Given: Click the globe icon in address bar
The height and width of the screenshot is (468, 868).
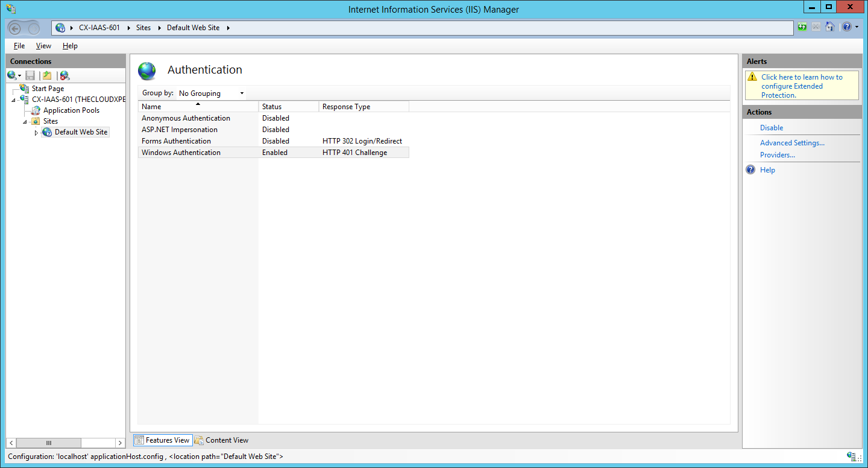Looking at the screenshot, I should click(60, 28).
